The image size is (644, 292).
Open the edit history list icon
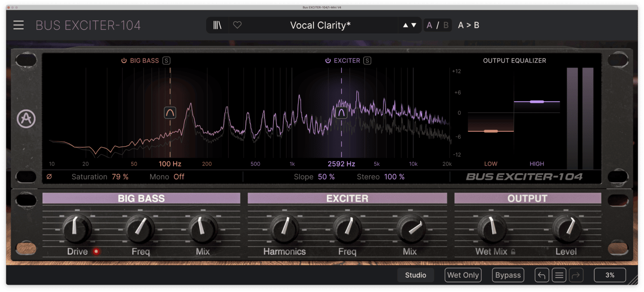(x=559, y=275)
